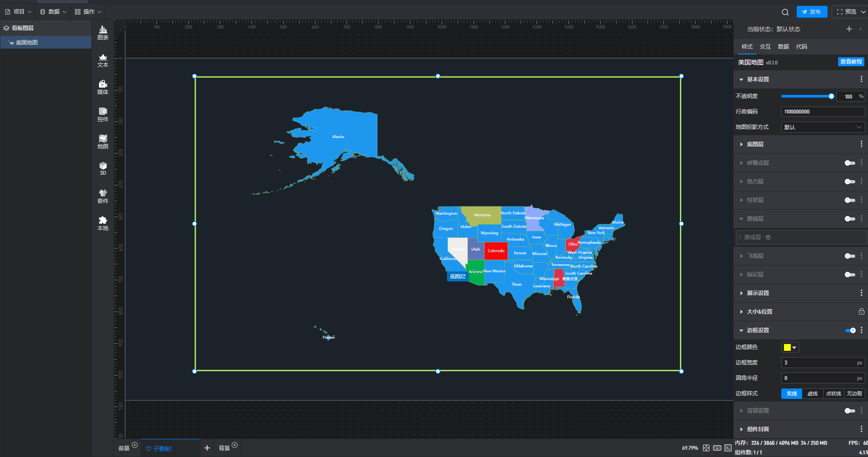Open the 套件 kit components icon
The height and width of the screenshot is (457, 868).
point(103,196)
